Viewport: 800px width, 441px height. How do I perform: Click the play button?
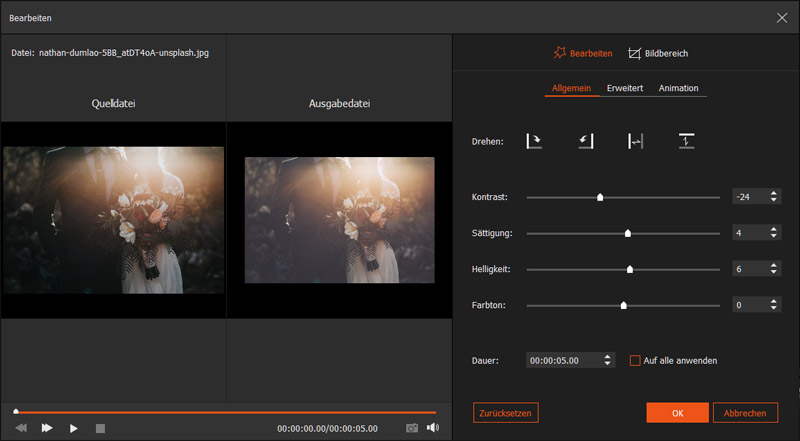tap(74, 428)
